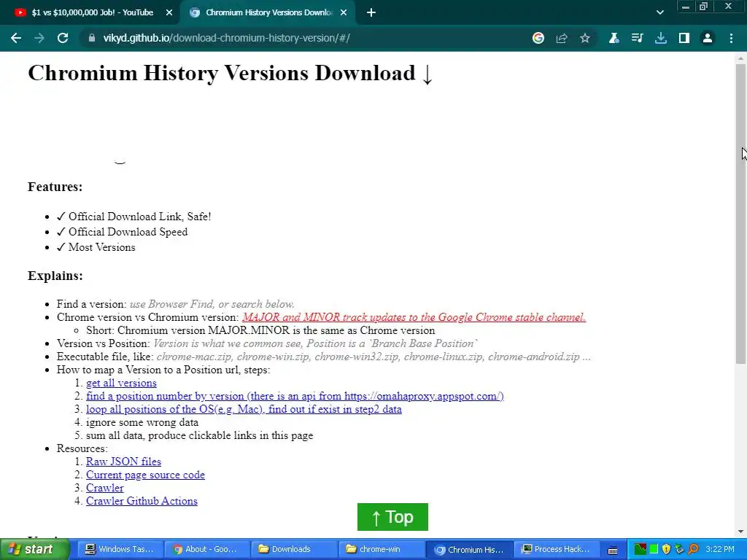
Task: Open the red MAJOR and MINOR link
Action: (414, 317)
